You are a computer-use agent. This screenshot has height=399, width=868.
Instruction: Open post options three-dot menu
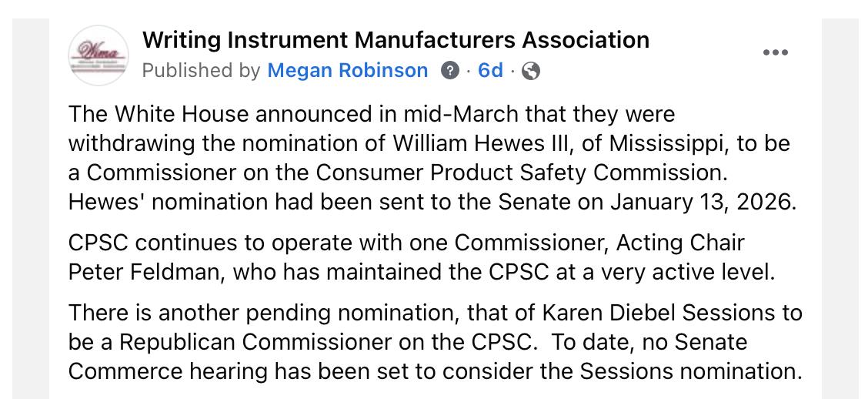click(x=775, y=52)
